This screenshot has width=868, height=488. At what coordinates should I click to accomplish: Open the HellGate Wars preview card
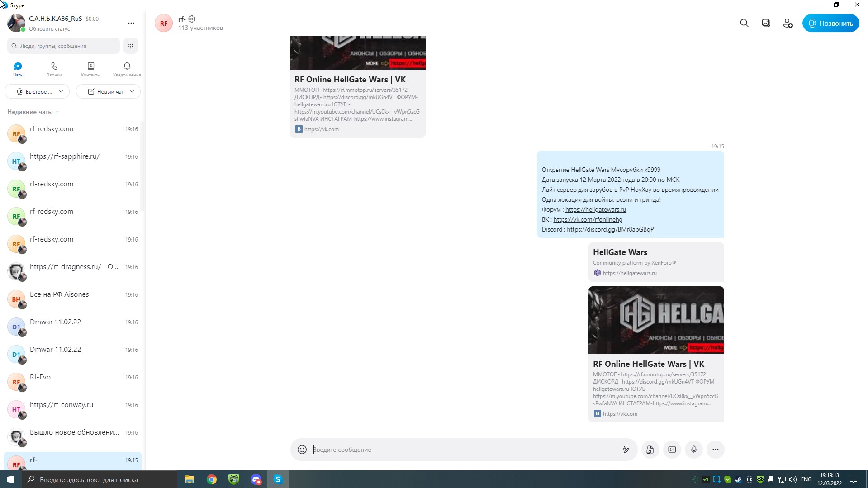tap(656, 262)
